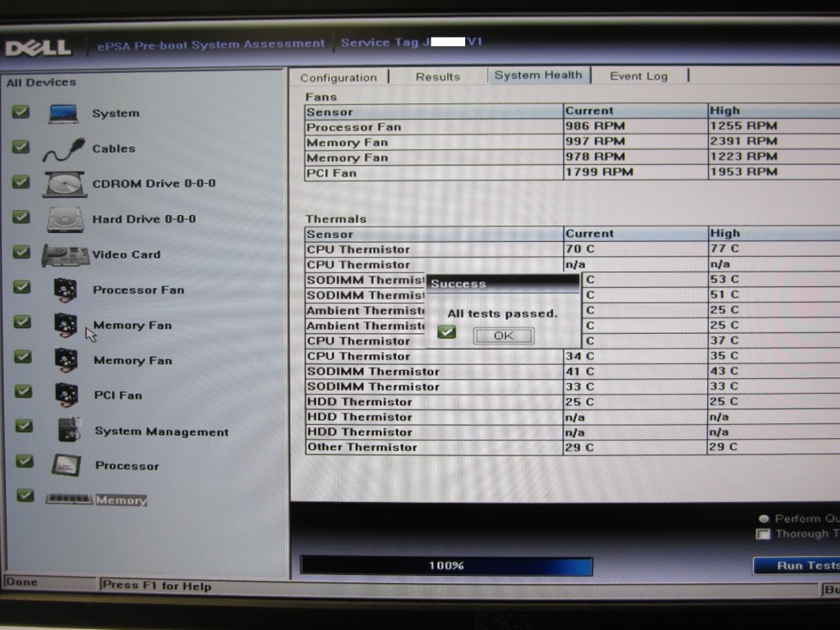
Task: Click the Run Tests button
Action: pos(797,566)
